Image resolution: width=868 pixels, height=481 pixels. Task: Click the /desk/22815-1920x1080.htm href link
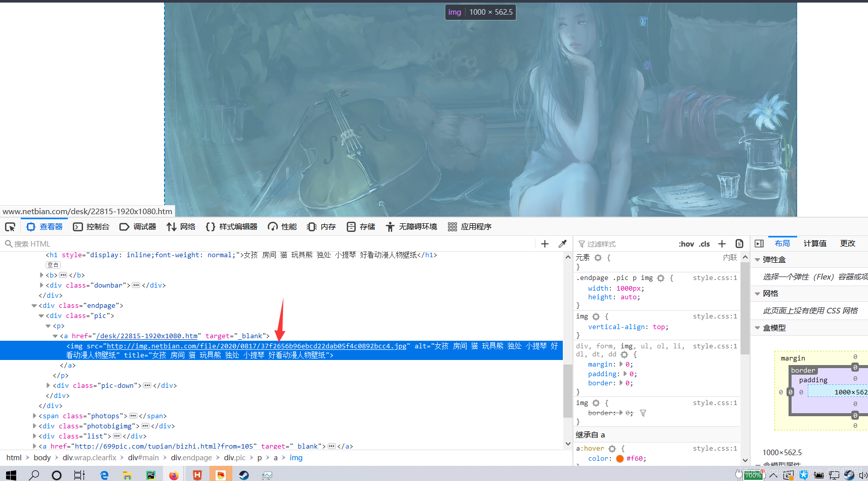point(147,336)
